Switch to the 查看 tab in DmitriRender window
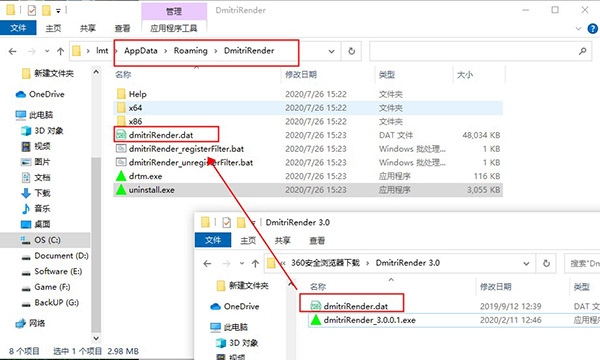The image size is (600, 360). 122,28
